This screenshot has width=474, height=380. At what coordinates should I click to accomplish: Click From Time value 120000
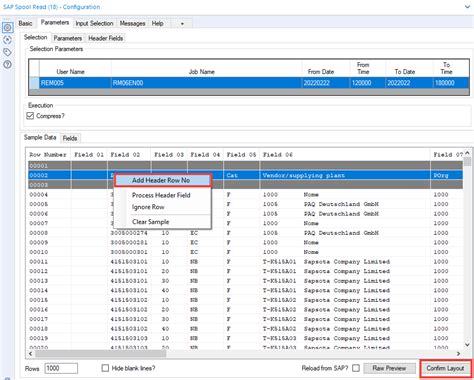coord(368,83)
